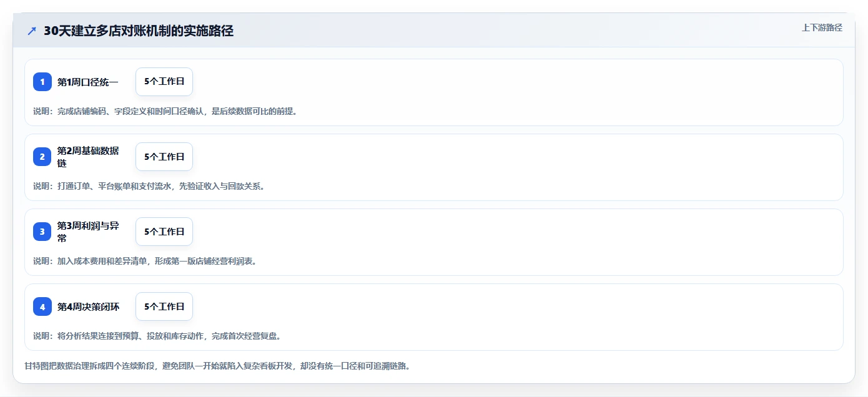
Task: Click the 上下游路径 label in header
Action: click(822, 27)
